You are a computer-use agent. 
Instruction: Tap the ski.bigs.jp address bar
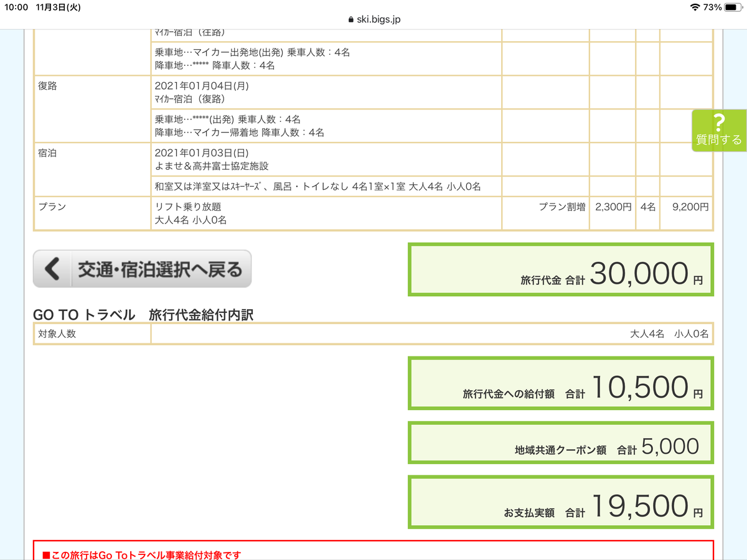point(374,19)
